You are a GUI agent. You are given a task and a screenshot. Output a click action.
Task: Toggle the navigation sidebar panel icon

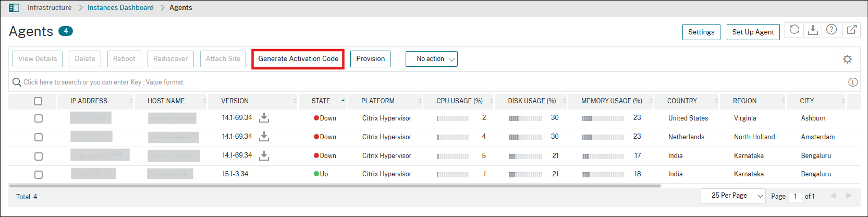pyautogui.click(x=14, y=8)
